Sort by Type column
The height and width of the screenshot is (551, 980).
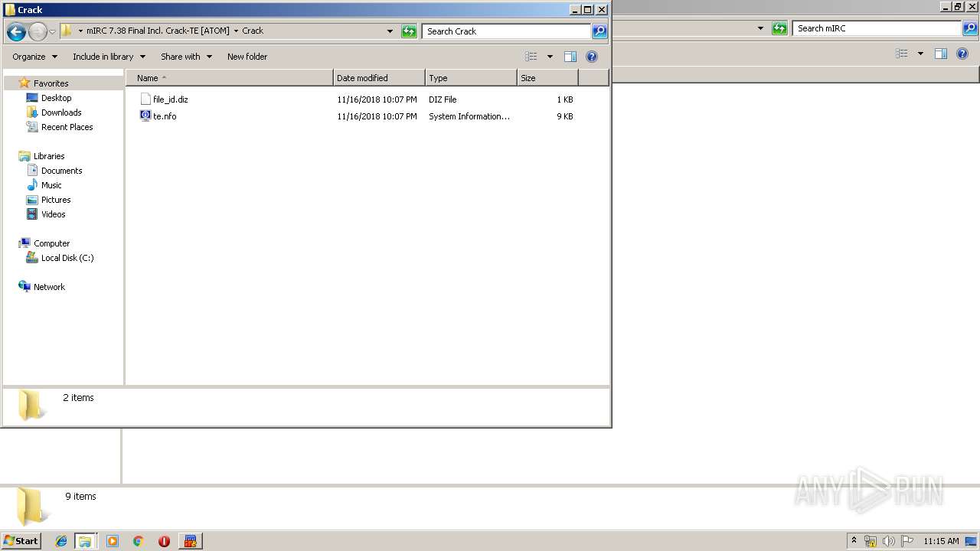471,78
